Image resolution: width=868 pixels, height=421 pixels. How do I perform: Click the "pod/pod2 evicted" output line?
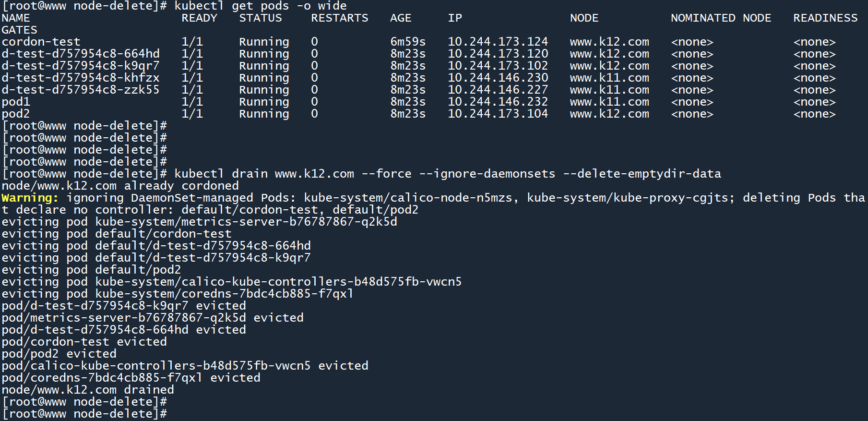pos(59,354)
